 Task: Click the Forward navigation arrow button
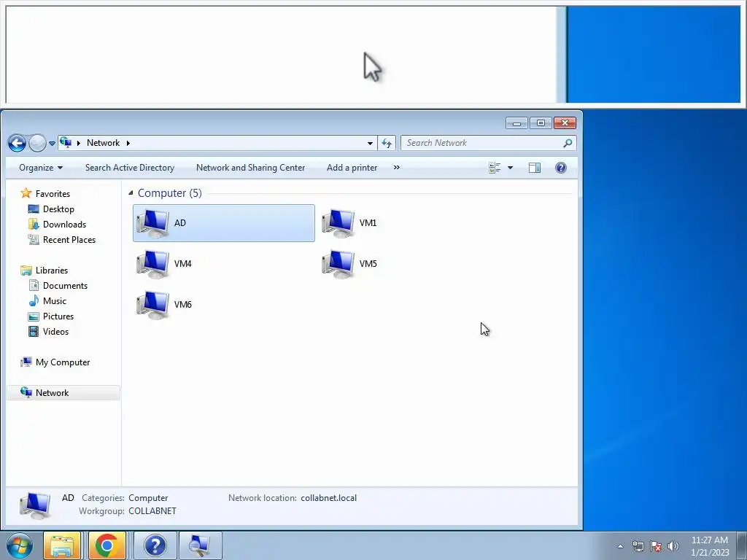pyautogui.click(x=37, y=143)
